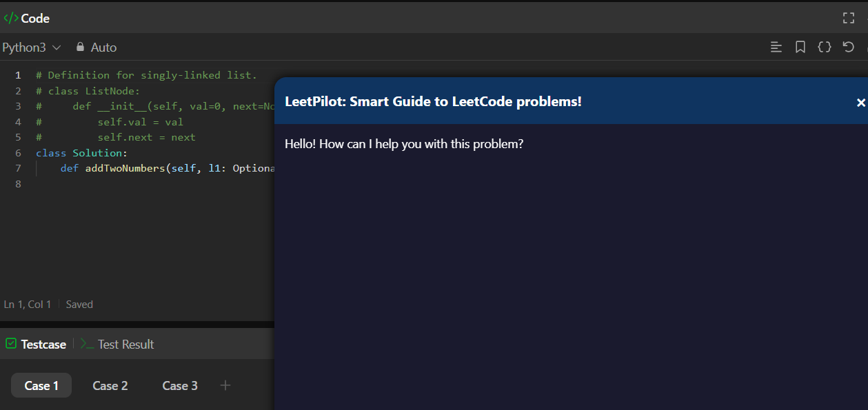868x410 pixels.
Task: Add a new test case with plus
Action: pyautogui.click(x=225, y=385)
